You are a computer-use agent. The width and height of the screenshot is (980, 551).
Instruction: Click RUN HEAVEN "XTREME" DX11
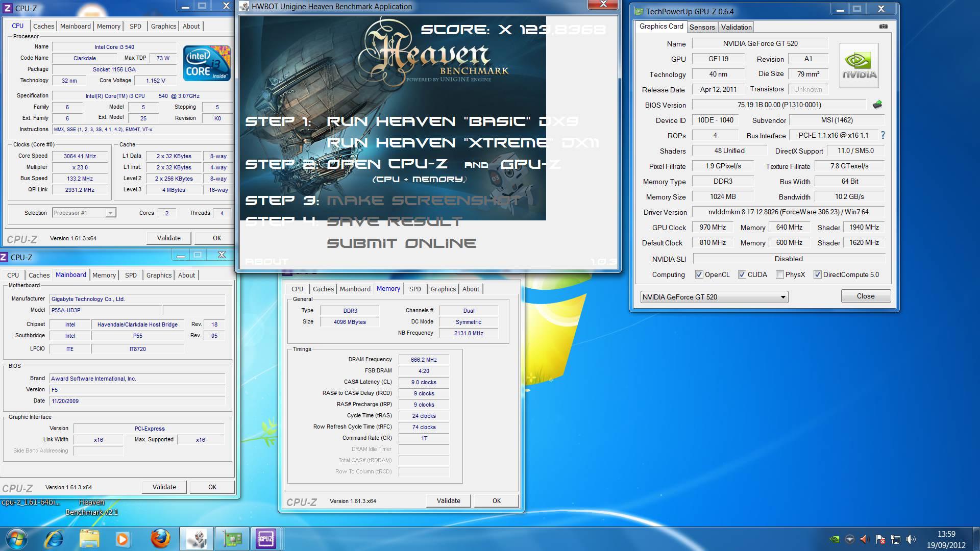pyautogui.click(x=462, y=143)
